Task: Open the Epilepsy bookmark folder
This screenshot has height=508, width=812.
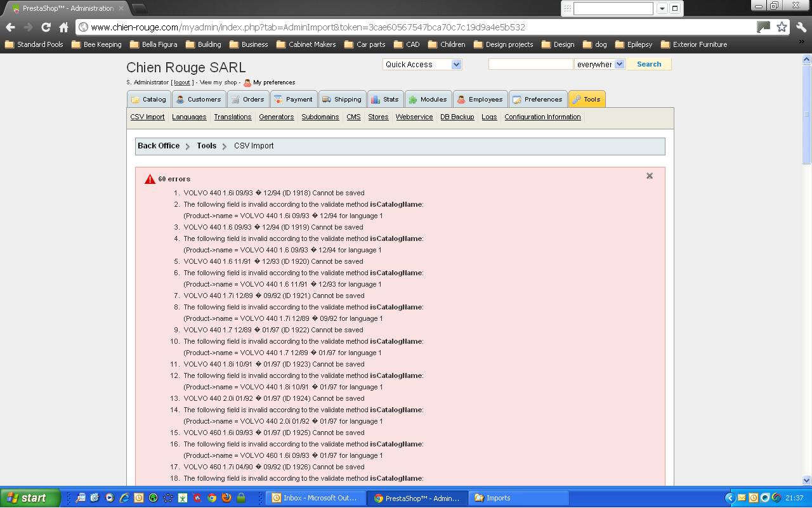Action: (634, 45)
